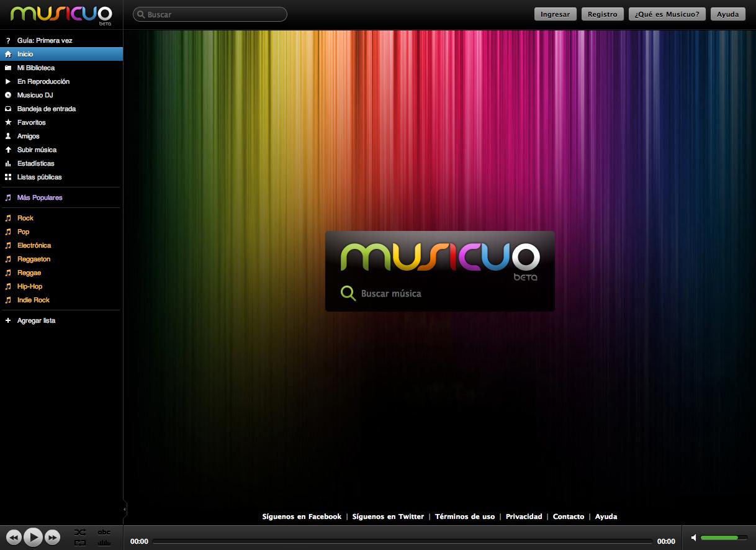Show lyrics with the abc icon

[x=104, y=532]
